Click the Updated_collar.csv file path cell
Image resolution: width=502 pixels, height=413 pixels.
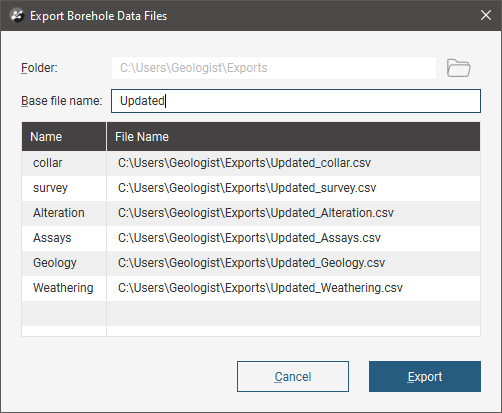click(293, 163)
